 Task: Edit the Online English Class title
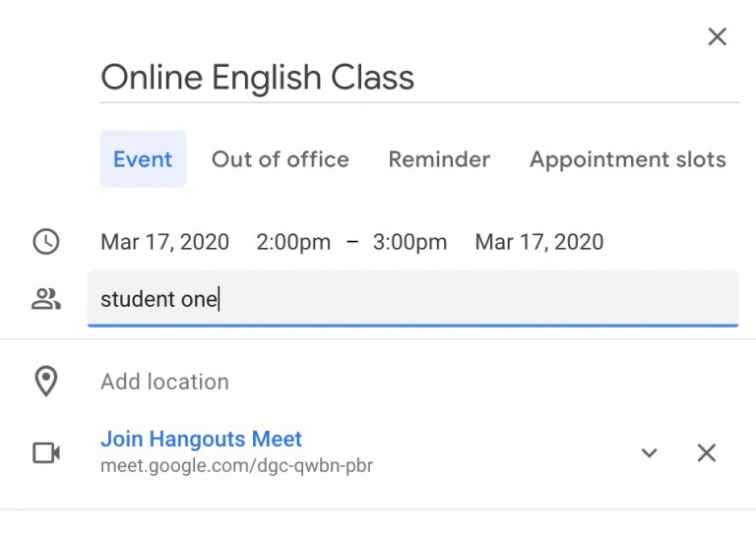(x=258, y=78)
